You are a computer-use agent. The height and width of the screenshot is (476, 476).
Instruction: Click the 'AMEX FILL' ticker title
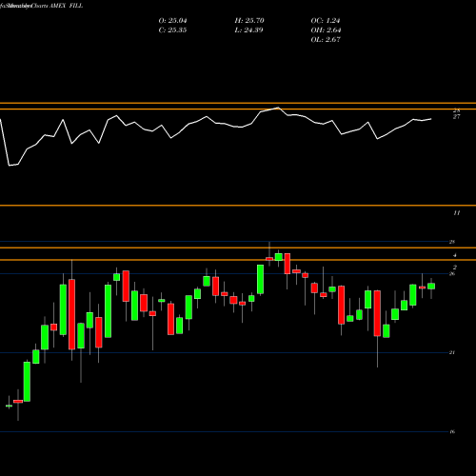[x=66, y=6]
